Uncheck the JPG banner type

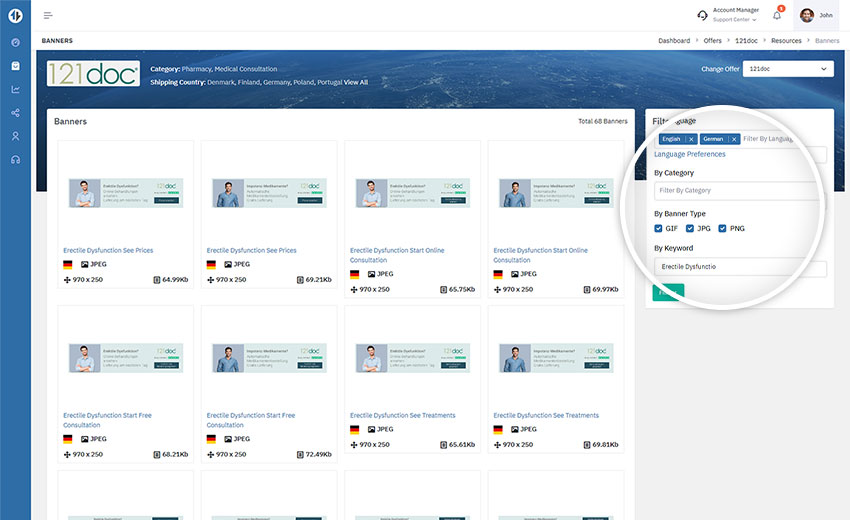[x=690, y=229]
